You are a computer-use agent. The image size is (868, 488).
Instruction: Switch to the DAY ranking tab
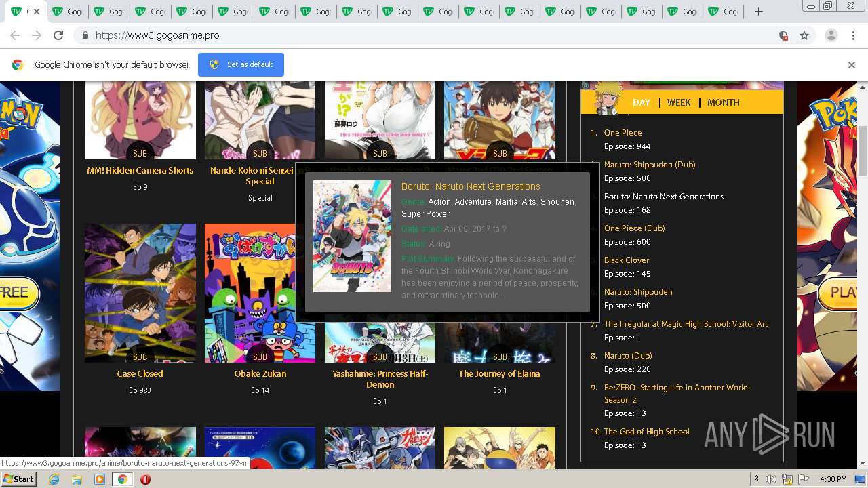[641, 102]
